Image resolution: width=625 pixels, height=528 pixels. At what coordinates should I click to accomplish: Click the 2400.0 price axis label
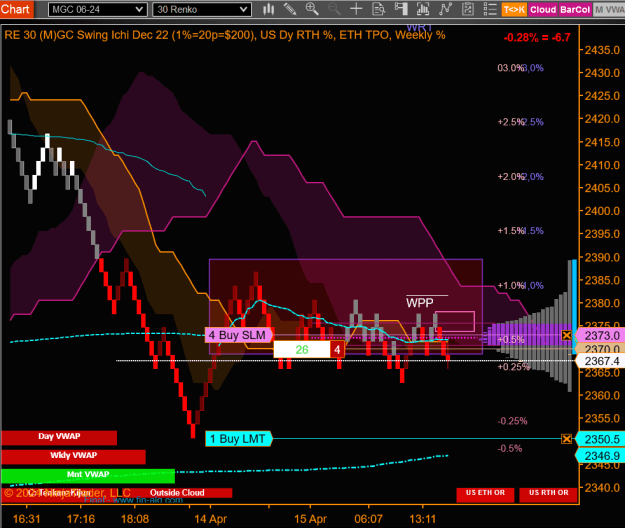[602, 211]
